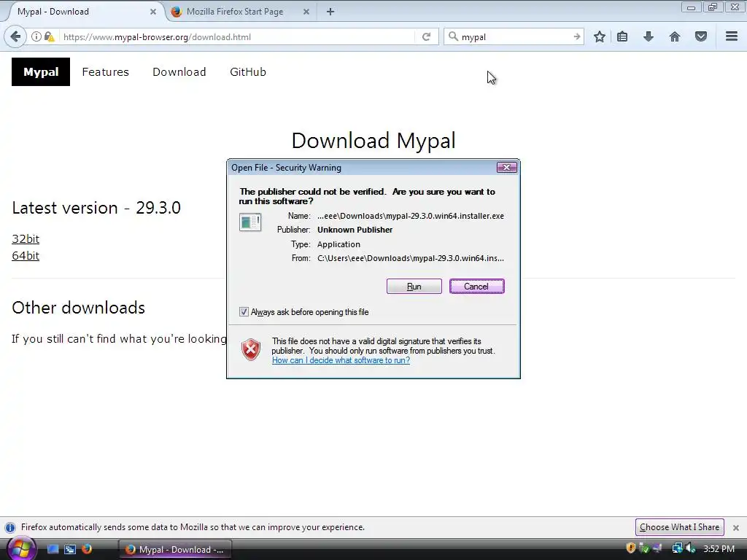Click the application file icon in dialog
Viewport: 747px width, 560px height.
[250, 222]
